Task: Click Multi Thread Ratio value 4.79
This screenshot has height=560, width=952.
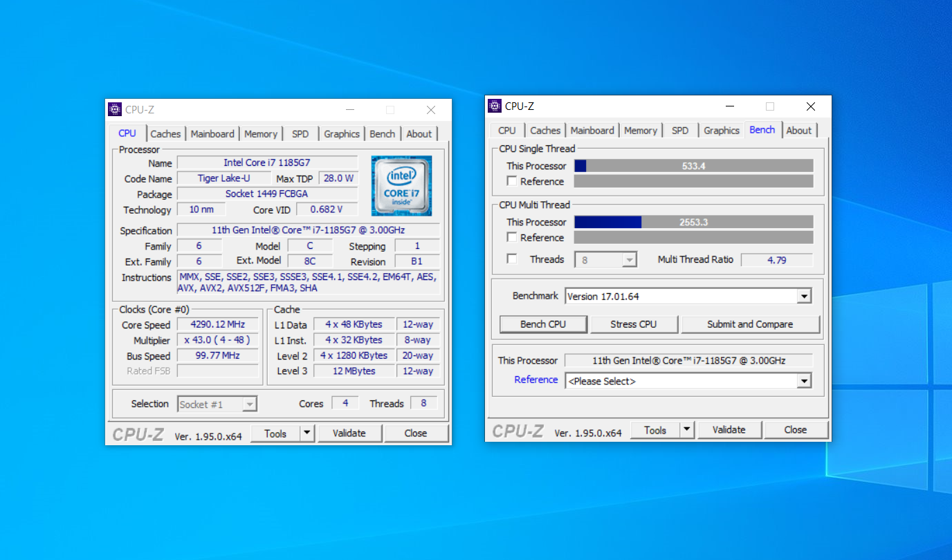Action: click(x=777, y=260)
